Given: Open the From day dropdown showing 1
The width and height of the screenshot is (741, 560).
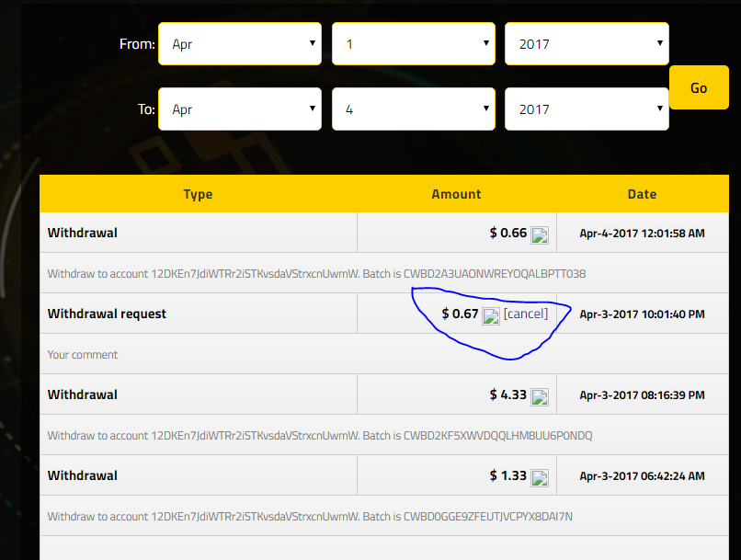Looking at the screenshot, I should coord(414,44).
